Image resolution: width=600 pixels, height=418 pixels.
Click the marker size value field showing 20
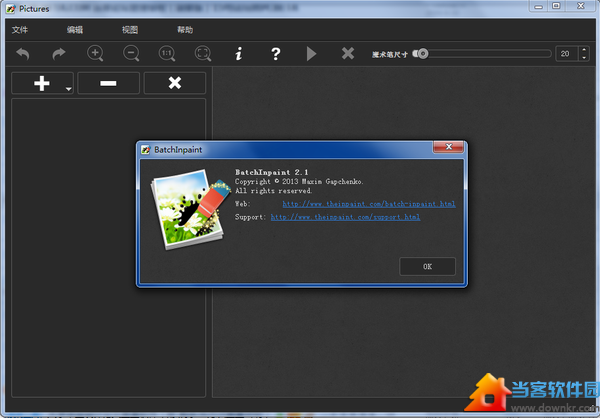click(566, 54)
